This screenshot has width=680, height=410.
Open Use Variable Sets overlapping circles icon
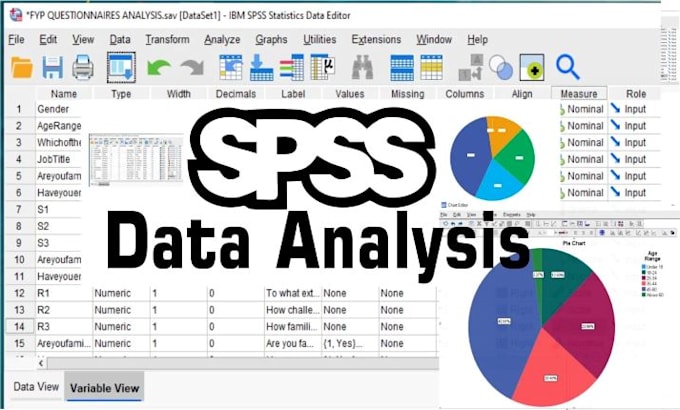pyautogui.click(x=501, y=67)
